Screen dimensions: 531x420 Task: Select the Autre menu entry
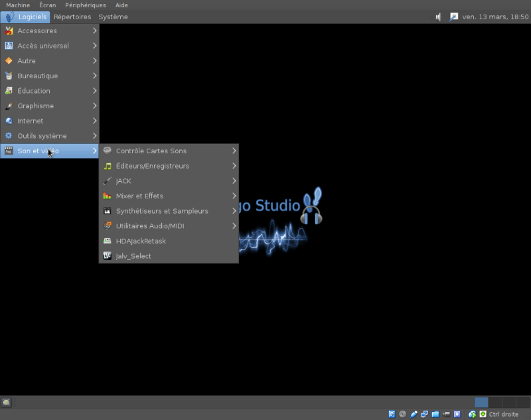pyautogui.click(x=49, y=61)
